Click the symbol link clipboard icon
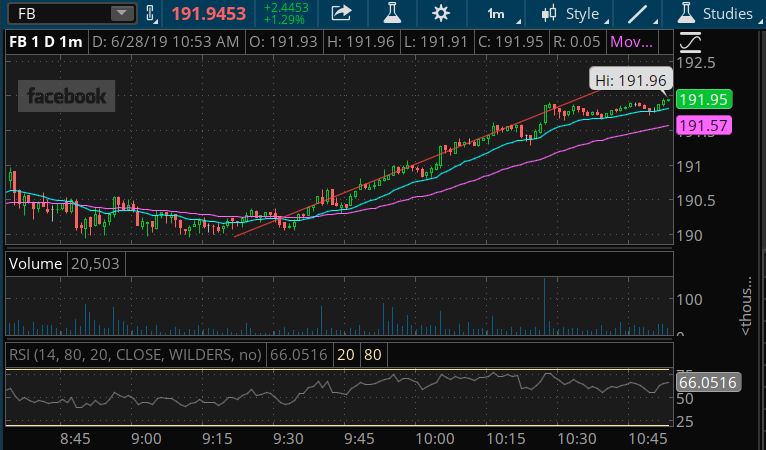This screenshot has width=766, height=450. tap(150, 13)
